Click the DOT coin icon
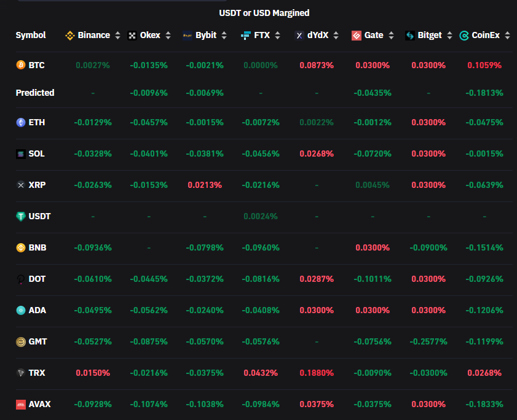The height and width of the screenshot is (420, 517). [21, 279]
